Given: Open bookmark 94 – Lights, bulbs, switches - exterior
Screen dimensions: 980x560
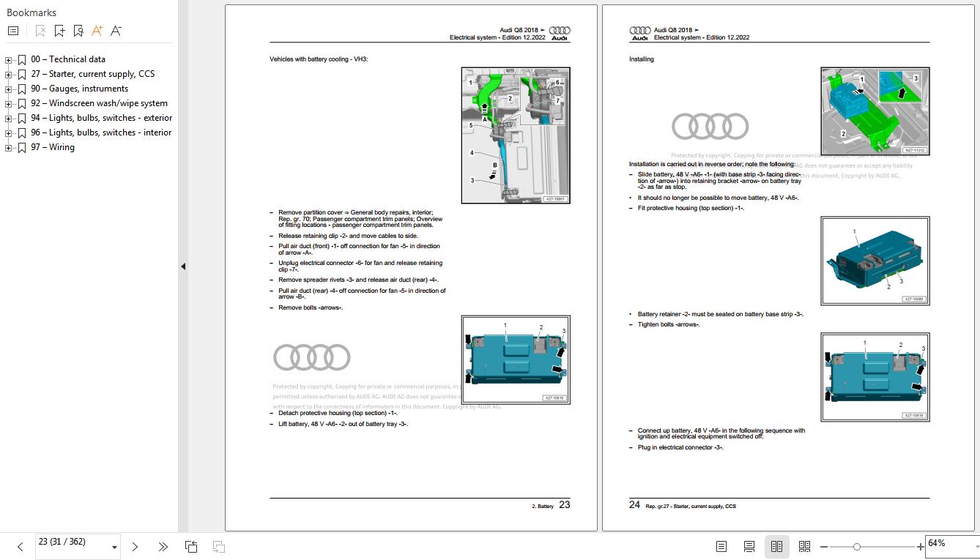Looking at the screenshot, I should click(102, 118).
